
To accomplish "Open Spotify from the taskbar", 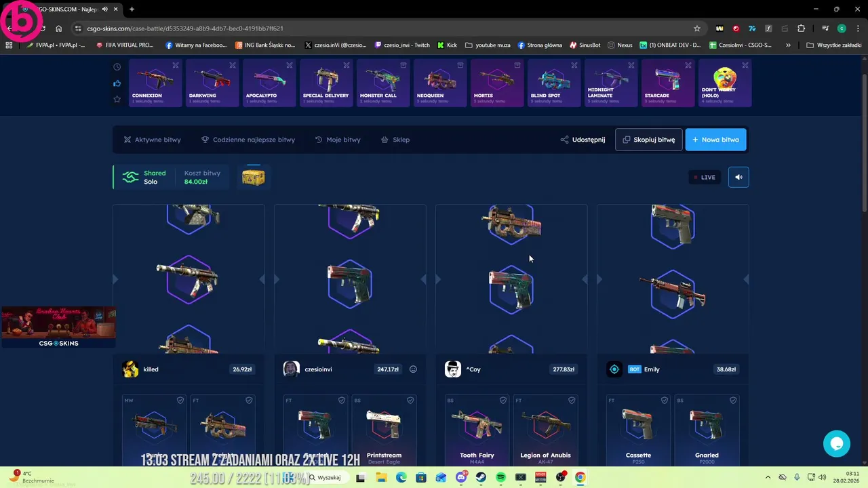I will [500, 477].
